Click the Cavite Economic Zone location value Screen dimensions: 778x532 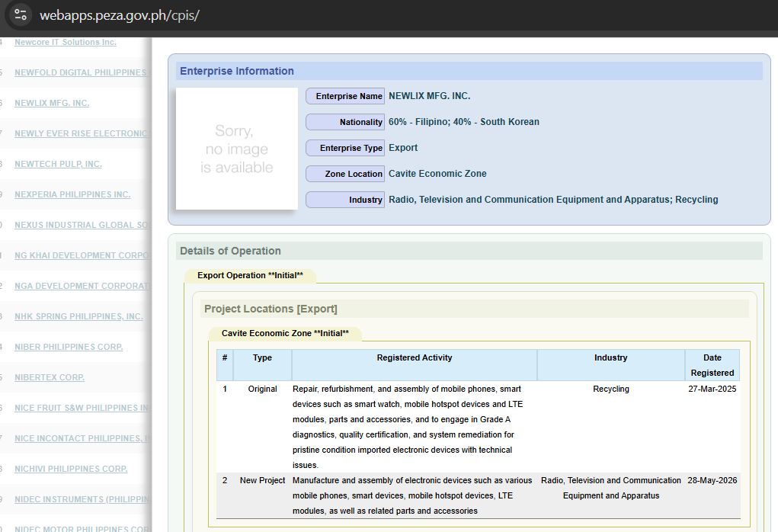437,174
